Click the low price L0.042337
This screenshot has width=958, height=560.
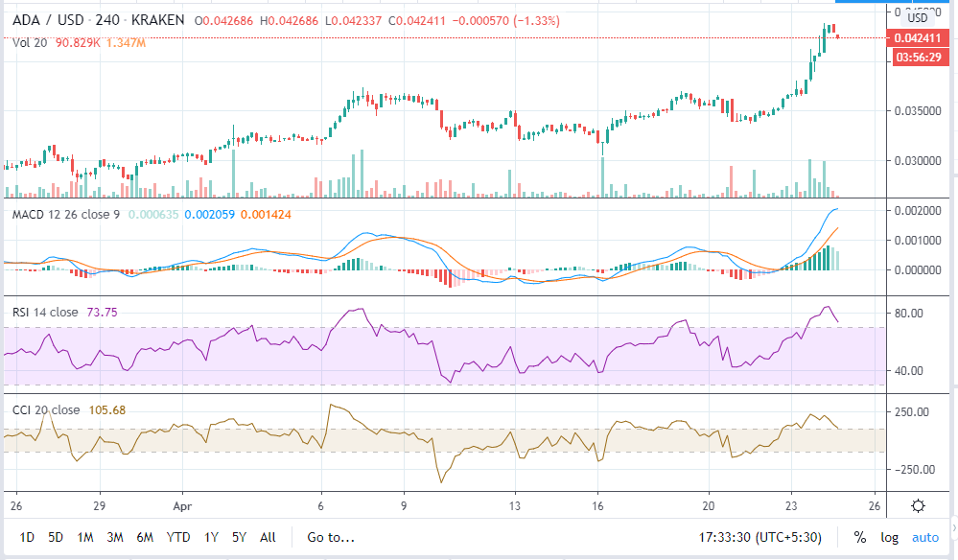tap(353, 20)
